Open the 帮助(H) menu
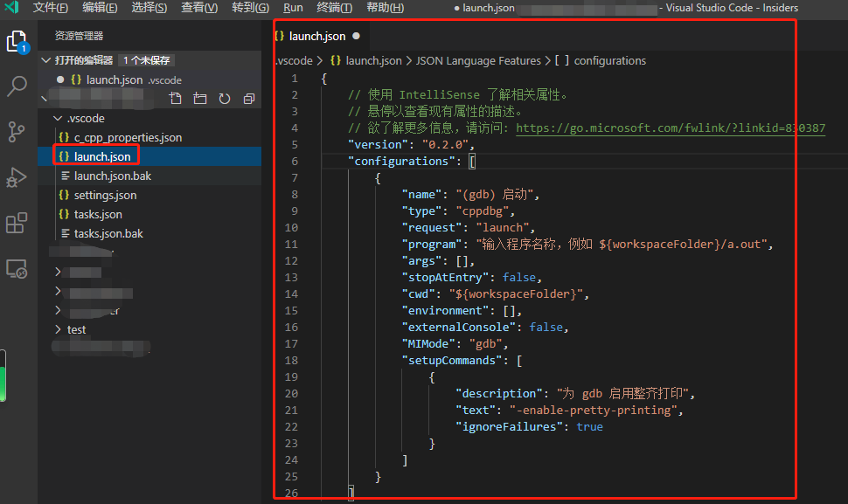This screenshot has height=504, width=848. click(x=385, y=8)
